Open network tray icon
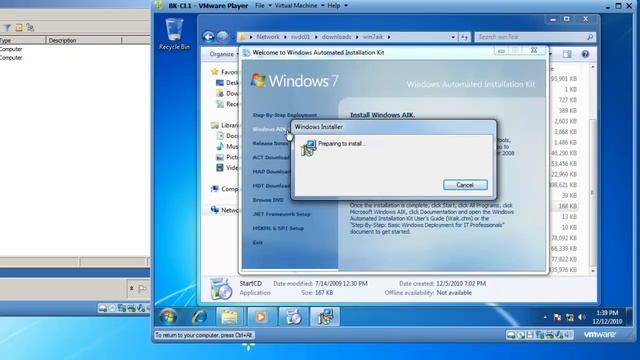 pos(570,317)
